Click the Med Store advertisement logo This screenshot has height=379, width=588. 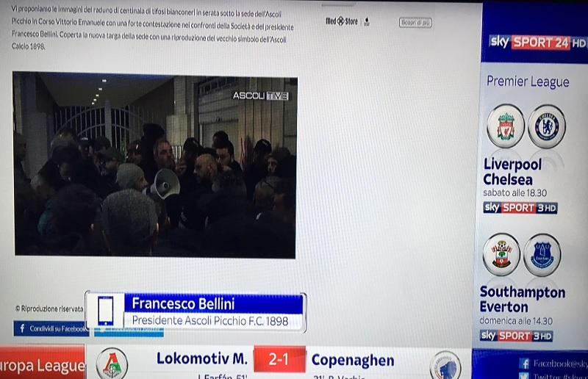tap(342, 21)
